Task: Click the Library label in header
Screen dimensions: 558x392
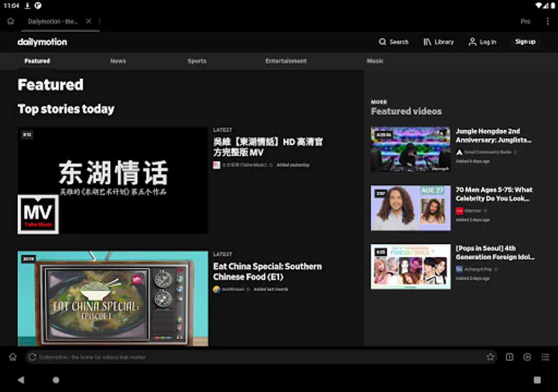Action: [x=444, y=42]
